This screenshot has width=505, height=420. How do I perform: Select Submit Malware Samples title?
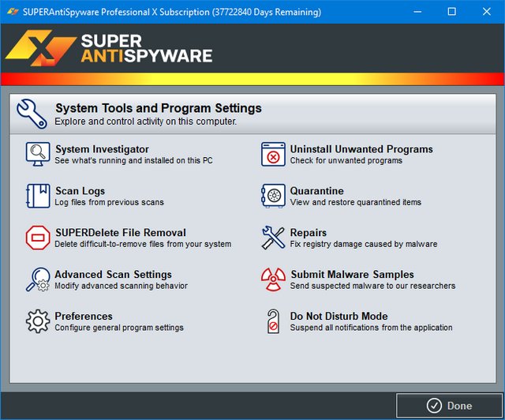(353, 274)
